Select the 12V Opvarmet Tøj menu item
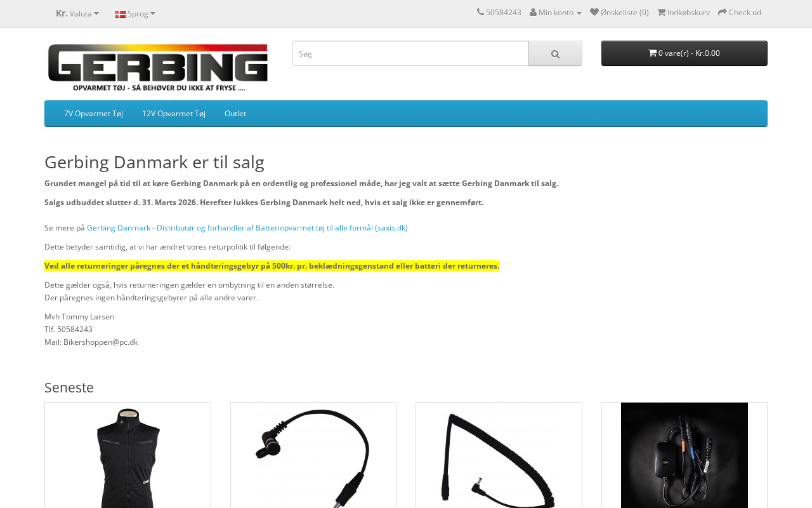The width and height of the screenshot is (812, 508). coord(174,114)
